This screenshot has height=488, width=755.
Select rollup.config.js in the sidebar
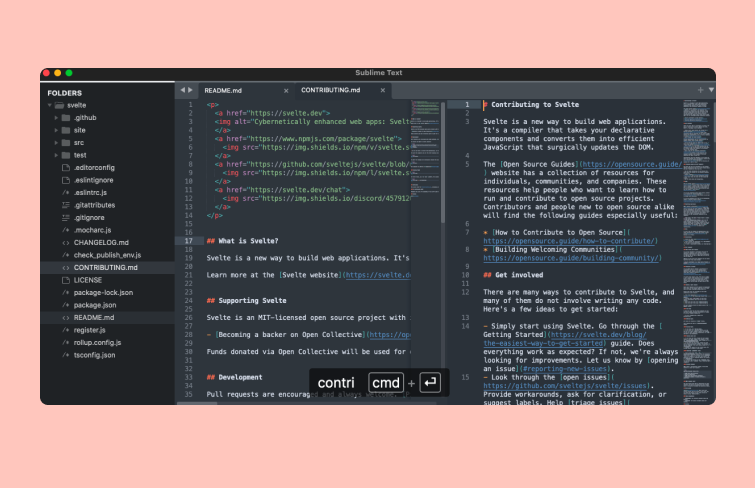pyautogui.click(x=97, y=343)
